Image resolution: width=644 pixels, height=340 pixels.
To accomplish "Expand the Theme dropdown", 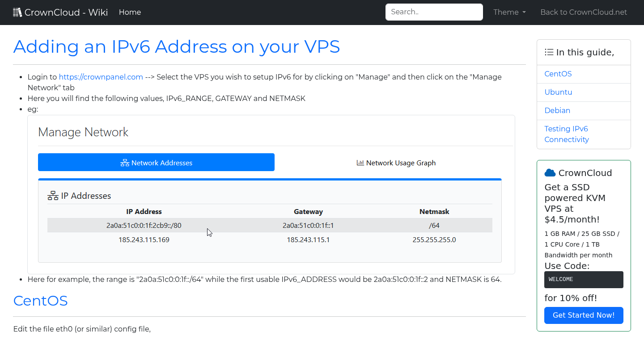I will click(509, 12).
